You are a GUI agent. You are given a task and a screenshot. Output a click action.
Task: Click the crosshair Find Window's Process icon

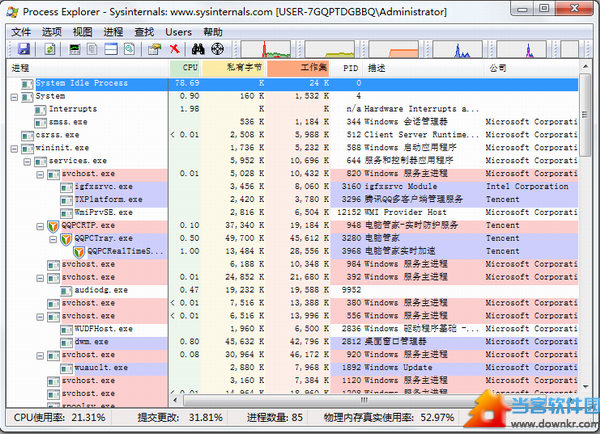[x=217, y=49]
